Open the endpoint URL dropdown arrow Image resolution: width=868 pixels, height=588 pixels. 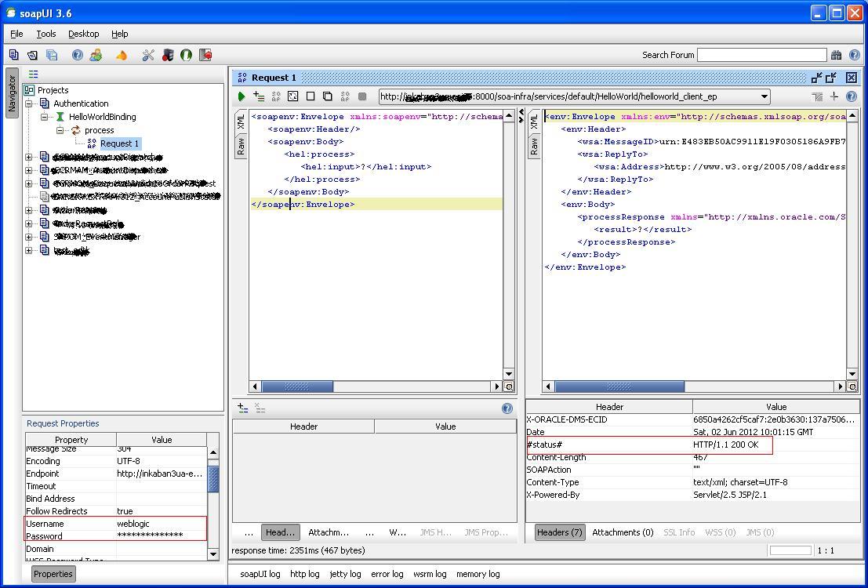[x=764, y=96]
